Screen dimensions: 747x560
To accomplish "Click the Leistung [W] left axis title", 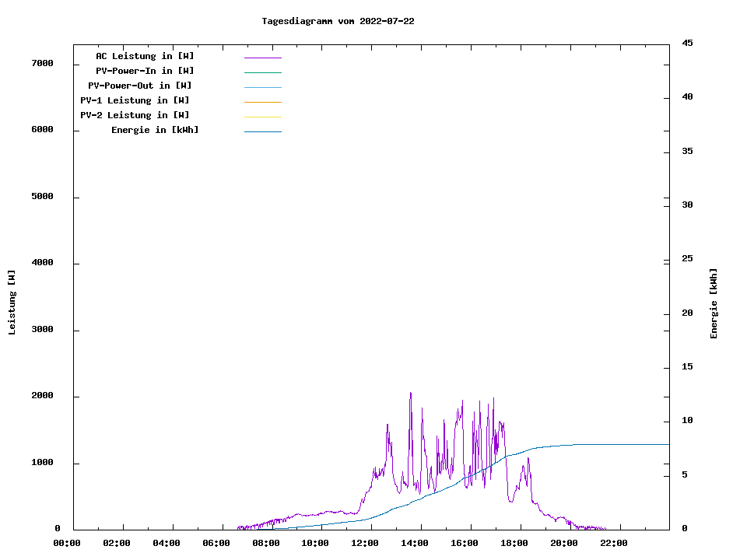I will 12,303.
